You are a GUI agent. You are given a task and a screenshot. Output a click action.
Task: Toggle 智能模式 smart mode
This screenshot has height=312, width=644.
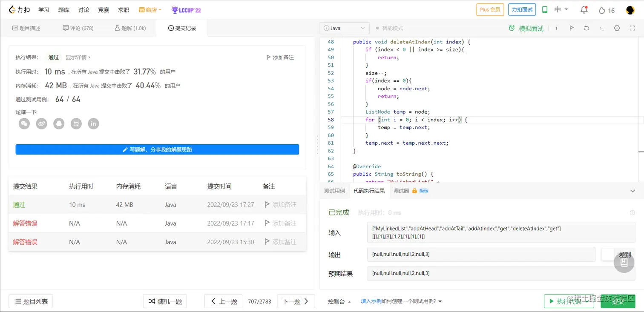coord(389,28)
